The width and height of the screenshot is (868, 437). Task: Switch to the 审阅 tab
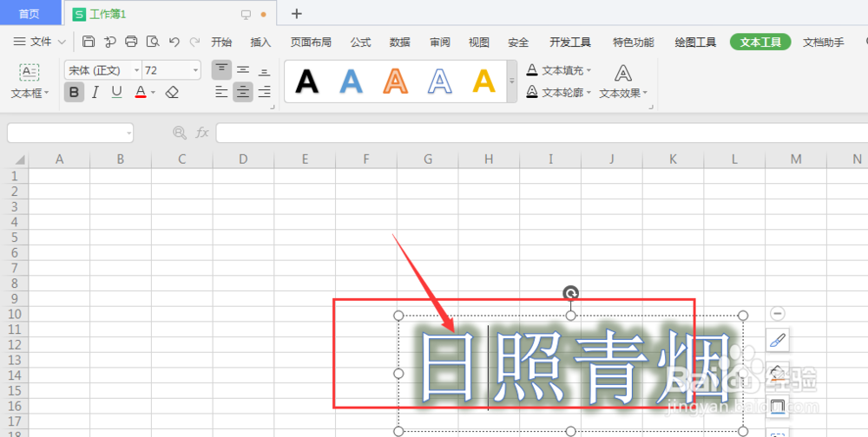tap(440, 42)
